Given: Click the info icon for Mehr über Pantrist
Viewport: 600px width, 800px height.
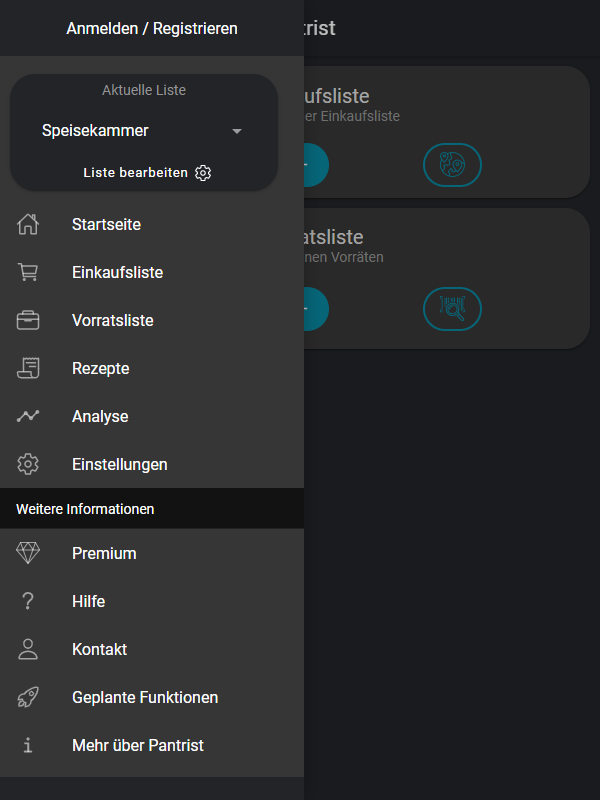Looking at the screenshot, I should [28, 745].
